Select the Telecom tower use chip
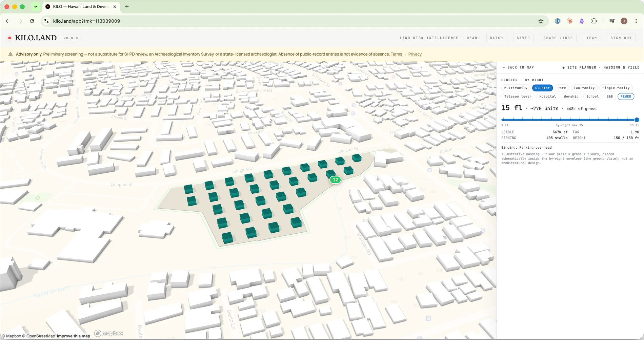 (518, 97)
